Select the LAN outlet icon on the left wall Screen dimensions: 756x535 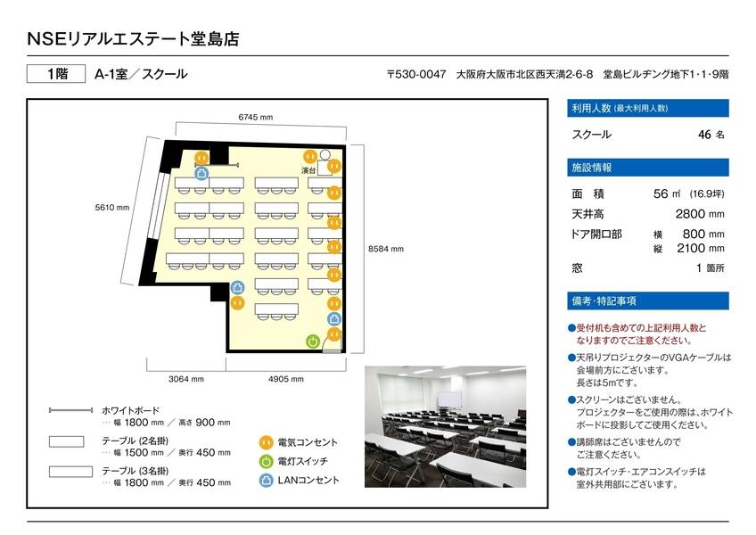201,173
